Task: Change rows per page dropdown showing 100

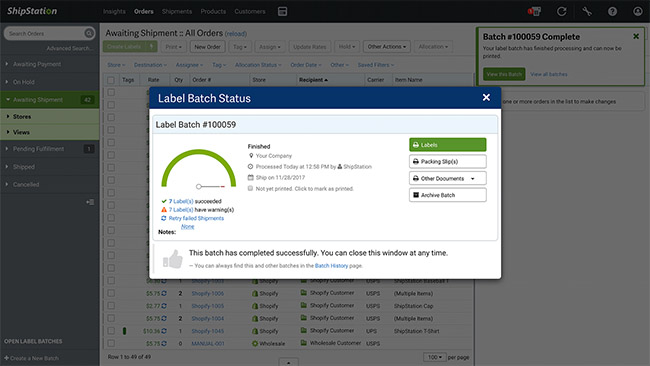Action: coord(434,357)
